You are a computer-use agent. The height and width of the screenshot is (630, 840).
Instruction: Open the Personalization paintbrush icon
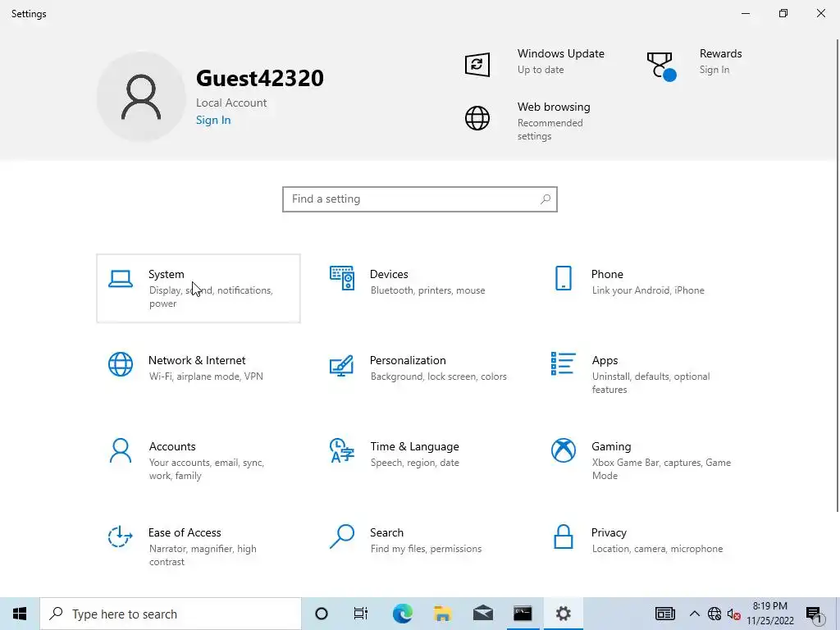[342, 365]
